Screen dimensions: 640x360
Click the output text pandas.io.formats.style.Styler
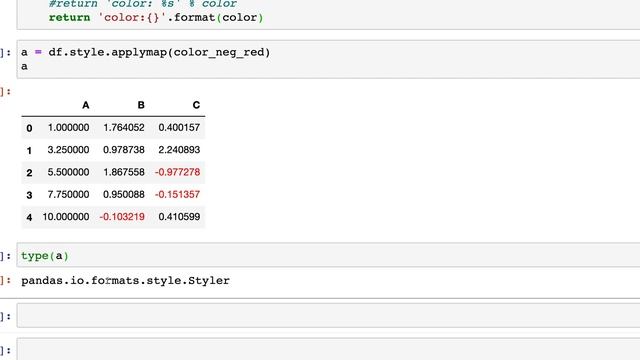(125, 280)
